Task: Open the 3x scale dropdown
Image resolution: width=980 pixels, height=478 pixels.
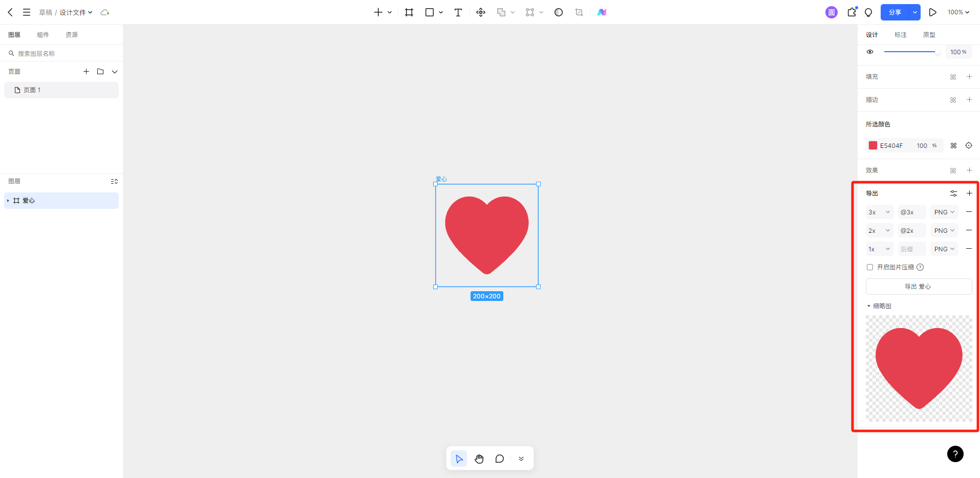Action: (880, 212)
